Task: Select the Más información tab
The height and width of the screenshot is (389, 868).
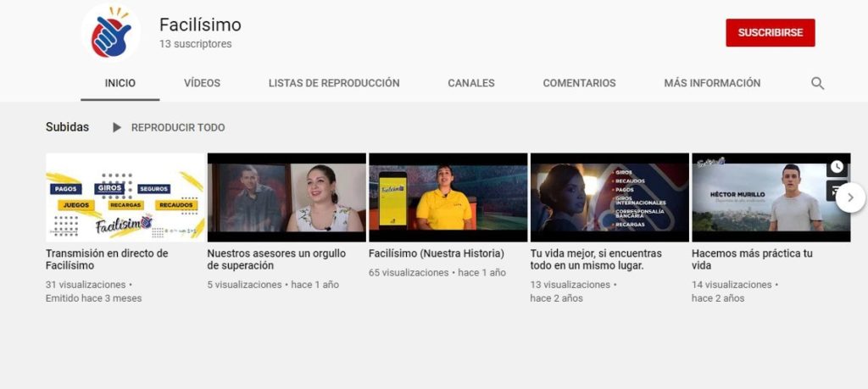Action: click(712, 83)
